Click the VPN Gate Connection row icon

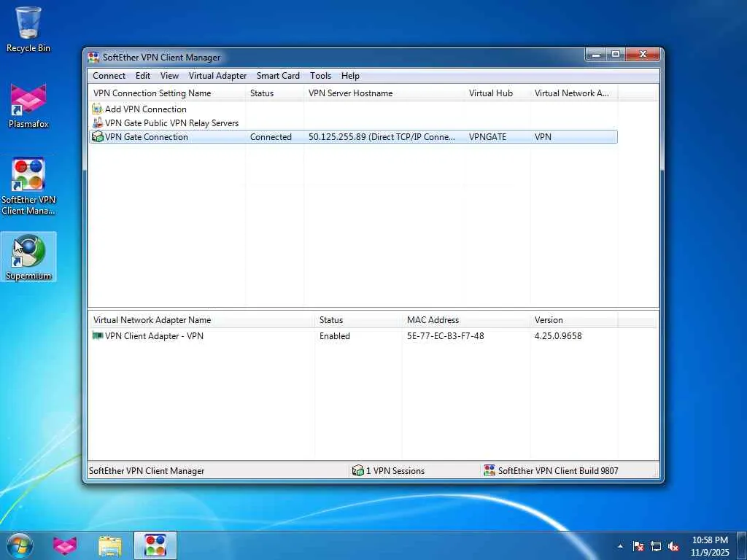(97, 136)
